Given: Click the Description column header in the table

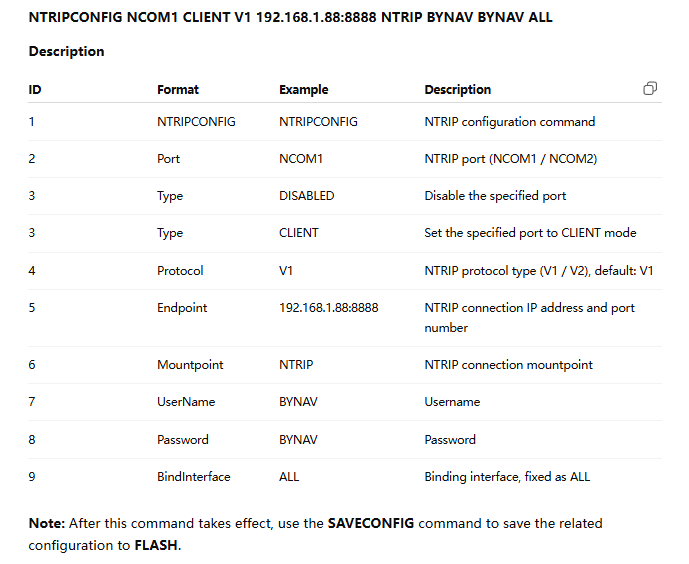Looking at the screenshot, I should [457, 90].
